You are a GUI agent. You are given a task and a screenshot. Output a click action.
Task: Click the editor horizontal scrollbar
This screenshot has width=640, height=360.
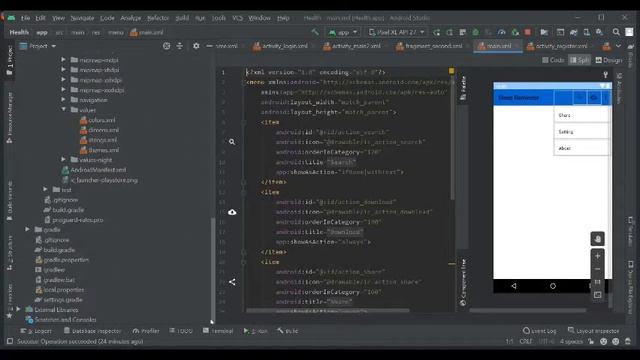tap(327, 311)
